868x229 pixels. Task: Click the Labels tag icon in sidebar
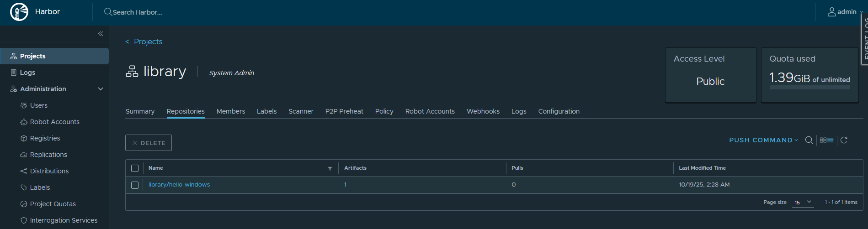click(x=24, y=187)
